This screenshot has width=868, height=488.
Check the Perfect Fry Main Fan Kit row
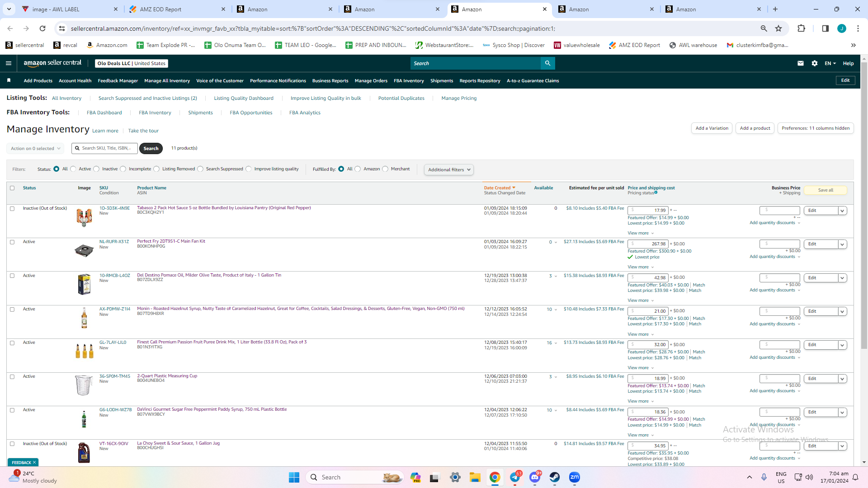coord(12,242)
